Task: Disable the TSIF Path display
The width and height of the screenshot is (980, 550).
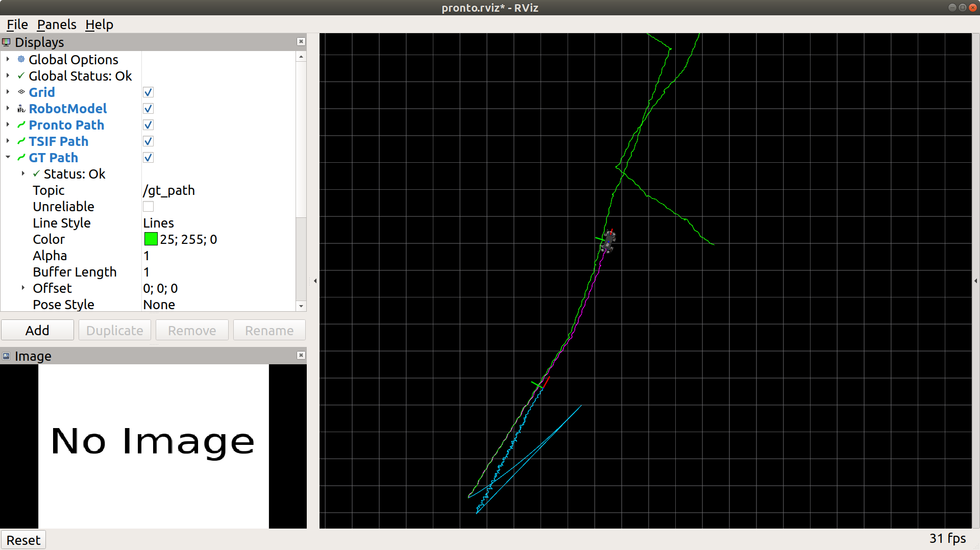Action: coord(148,141)
